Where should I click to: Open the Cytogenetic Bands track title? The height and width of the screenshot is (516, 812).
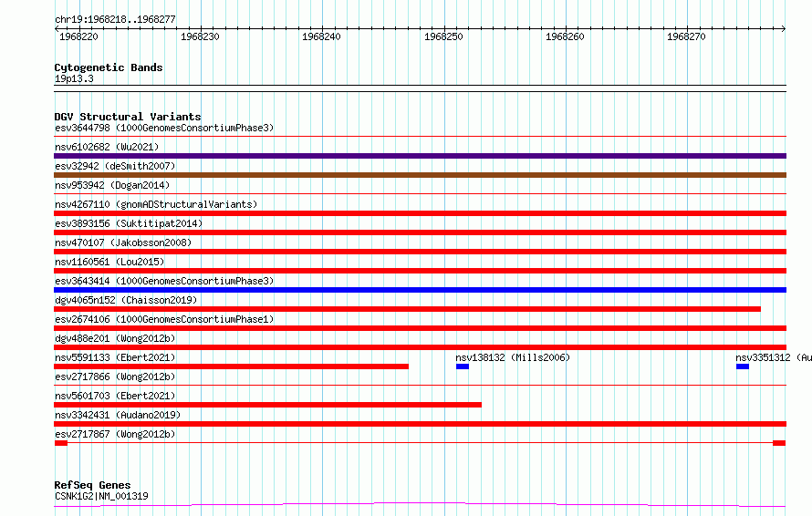click(109, 67)
